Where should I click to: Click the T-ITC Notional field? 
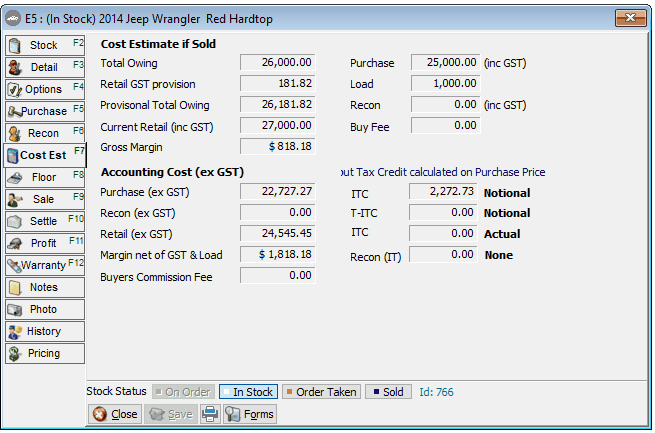[443, 213]
